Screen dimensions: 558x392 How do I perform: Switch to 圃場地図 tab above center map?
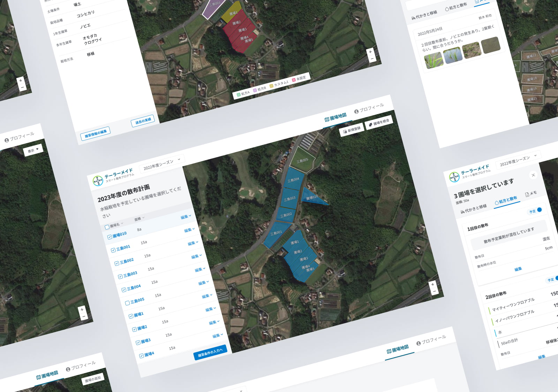[335, 117]
